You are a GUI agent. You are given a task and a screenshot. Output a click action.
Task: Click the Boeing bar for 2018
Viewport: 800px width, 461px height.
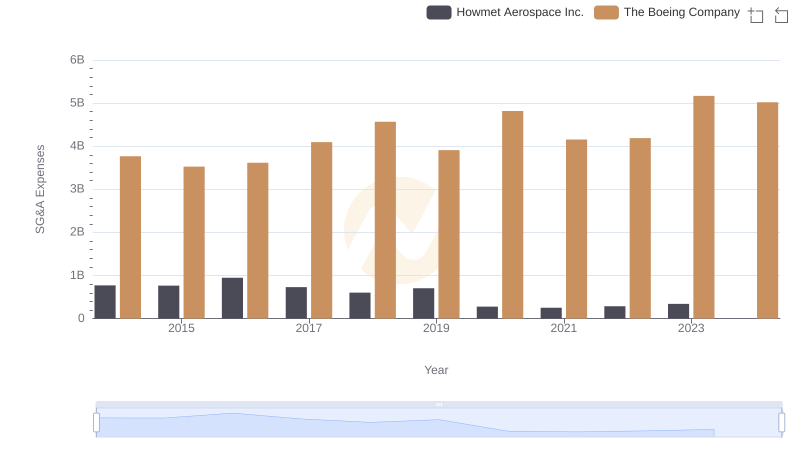(385, 220)
